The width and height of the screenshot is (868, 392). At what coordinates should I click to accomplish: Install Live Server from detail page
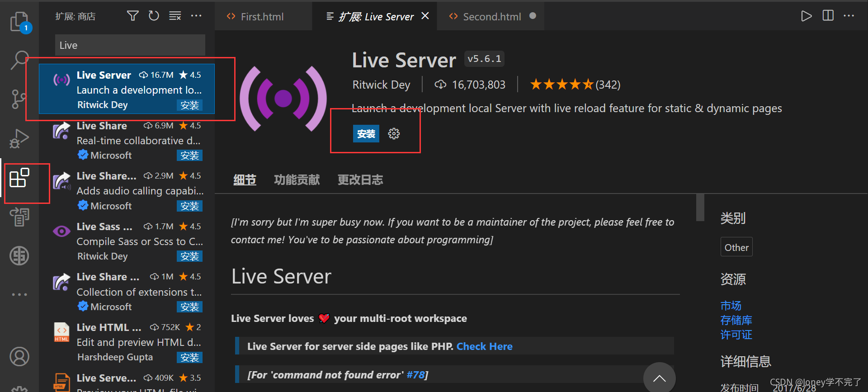[x=366, y=134]
